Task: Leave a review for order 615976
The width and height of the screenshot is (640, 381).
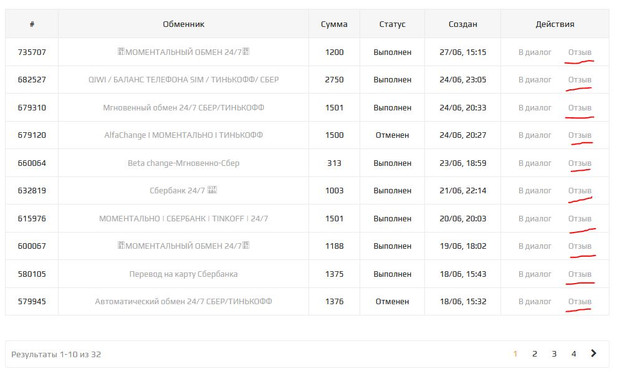Action: tap(580, 219)
